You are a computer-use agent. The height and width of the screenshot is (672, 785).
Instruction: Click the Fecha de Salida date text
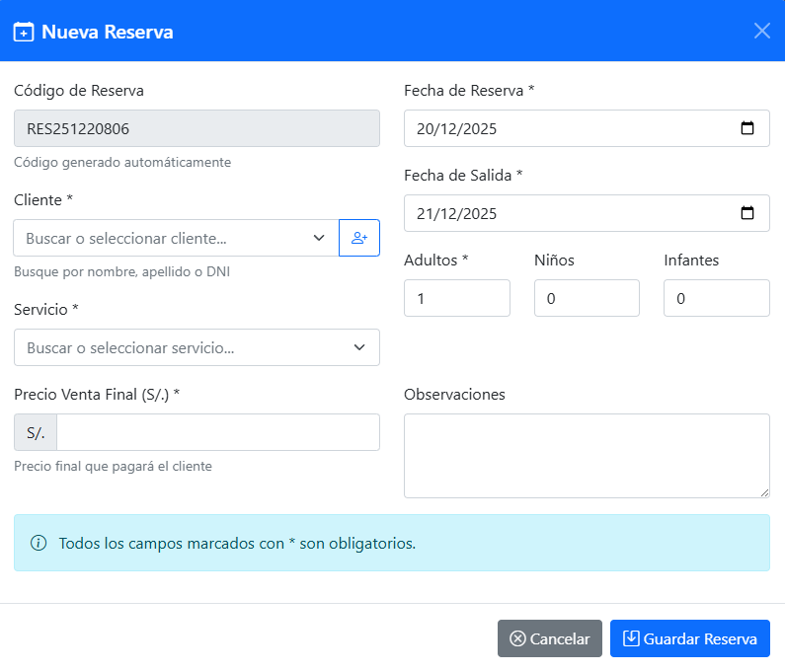pyautogui.click(x=456, y=213)
